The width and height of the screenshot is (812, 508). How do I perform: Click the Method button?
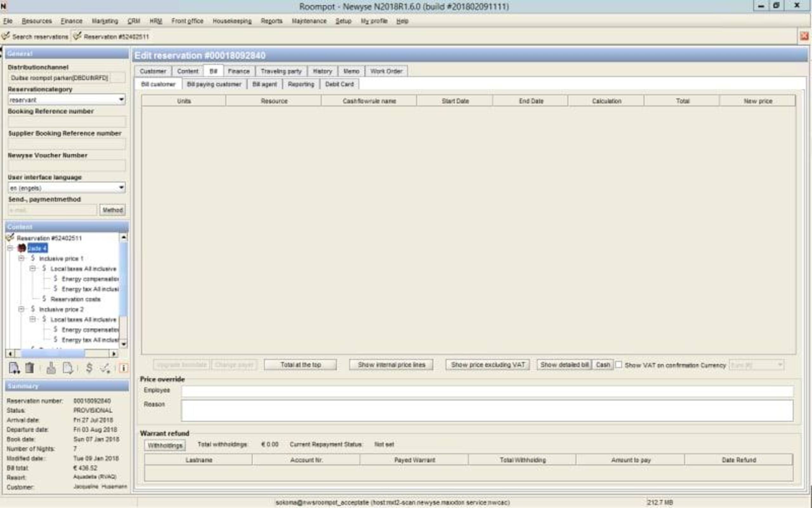tap(113, 210)
